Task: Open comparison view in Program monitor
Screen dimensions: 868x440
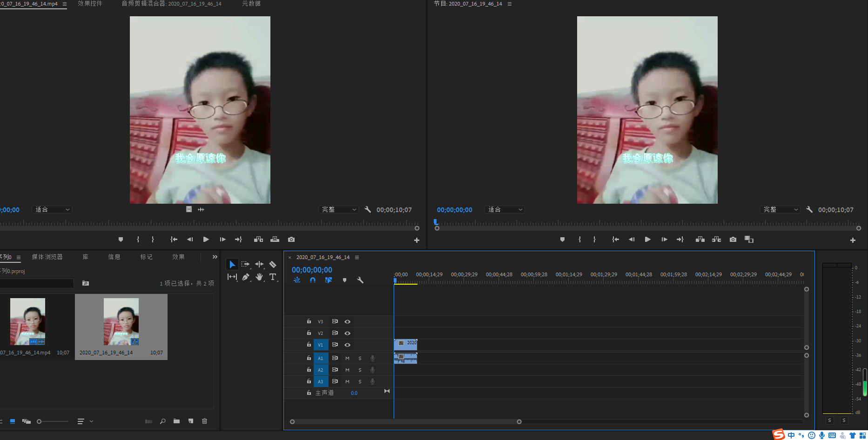Action: tap(749, 239)
